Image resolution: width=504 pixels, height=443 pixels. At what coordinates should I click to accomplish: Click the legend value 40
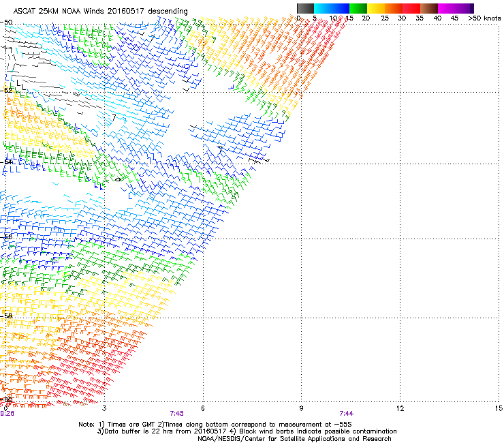coord(437,18)
